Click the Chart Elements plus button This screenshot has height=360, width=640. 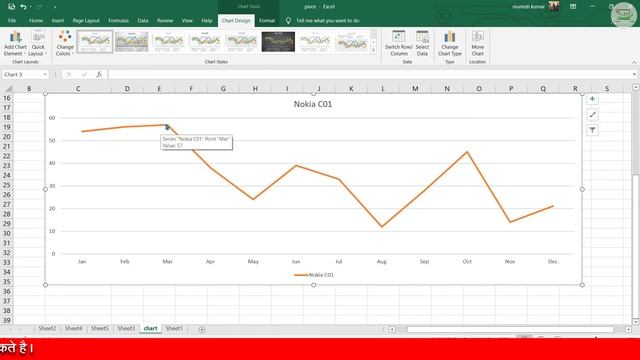click(x=592, y=99)
